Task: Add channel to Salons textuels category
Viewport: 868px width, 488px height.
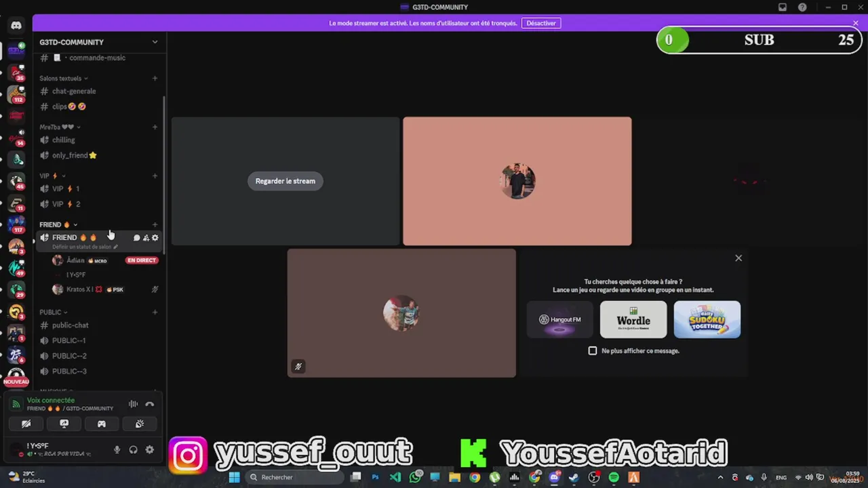Action: coord(155,79)
